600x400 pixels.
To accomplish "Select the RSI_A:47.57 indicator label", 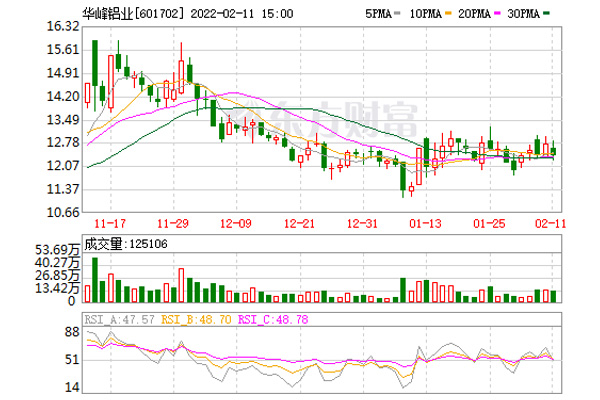I will (117, 320).
